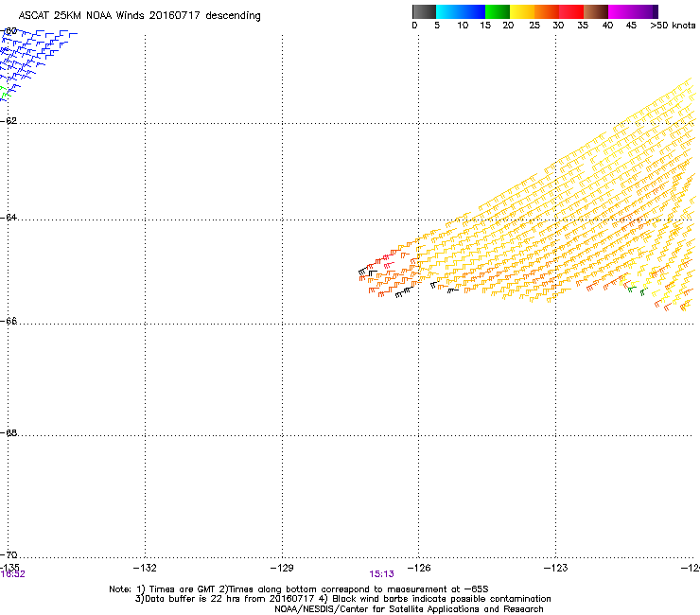Click the brown 35-40 knots legend segment

click(x=596, y=11)
